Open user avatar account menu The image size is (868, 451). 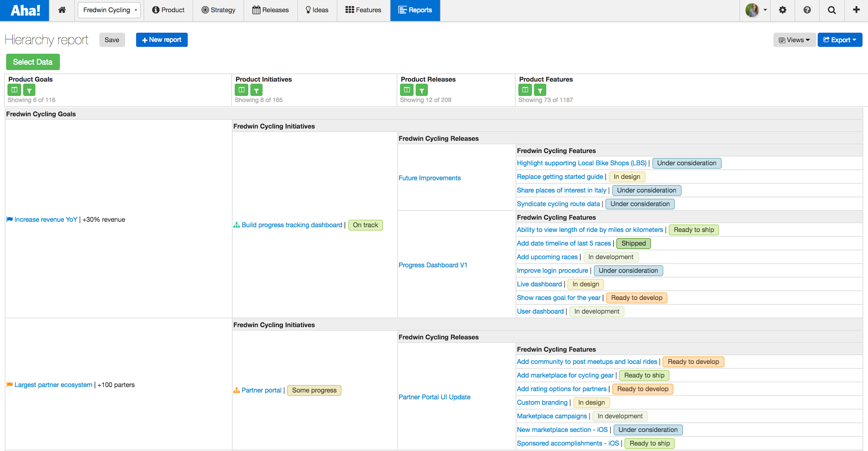[756, 10]
